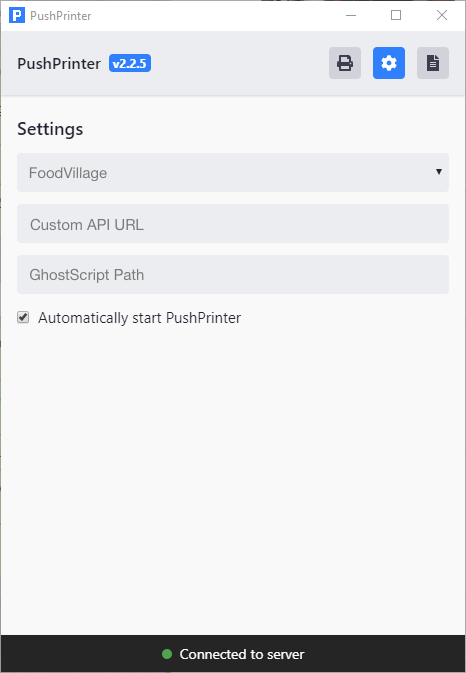Image resolution: width=466 pixels, height=673 pixels.
Task: Open the FoodVillage dropdown
Action: coord(233,173)
